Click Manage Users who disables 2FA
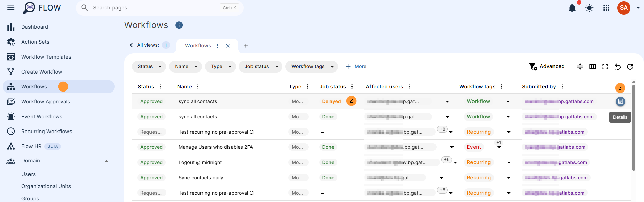 [216, 147]
